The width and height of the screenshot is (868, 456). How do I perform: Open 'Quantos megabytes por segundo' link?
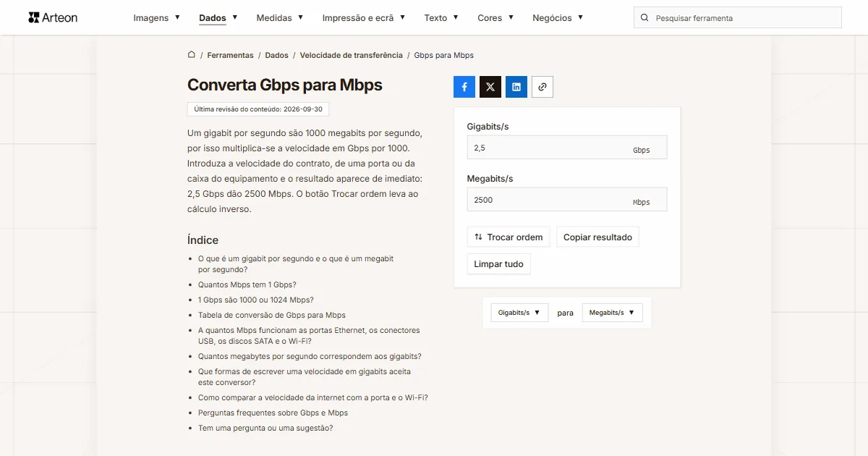click(x=310, y=356)
